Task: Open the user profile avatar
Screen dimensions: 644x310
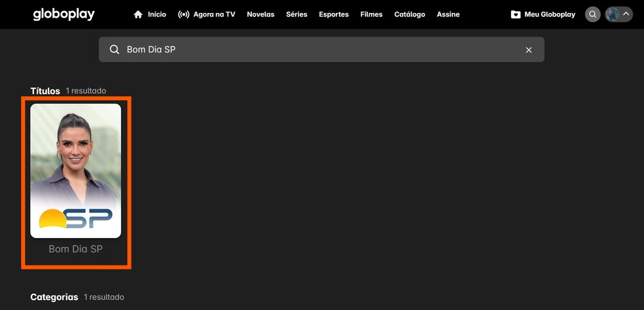Action: (x=613, y=14)
